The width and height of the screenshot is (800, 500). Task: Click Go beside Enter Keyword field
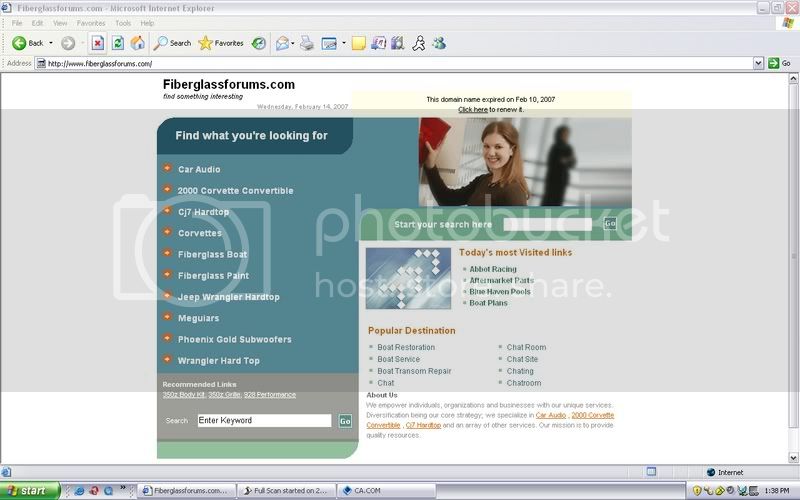[345, 421]
